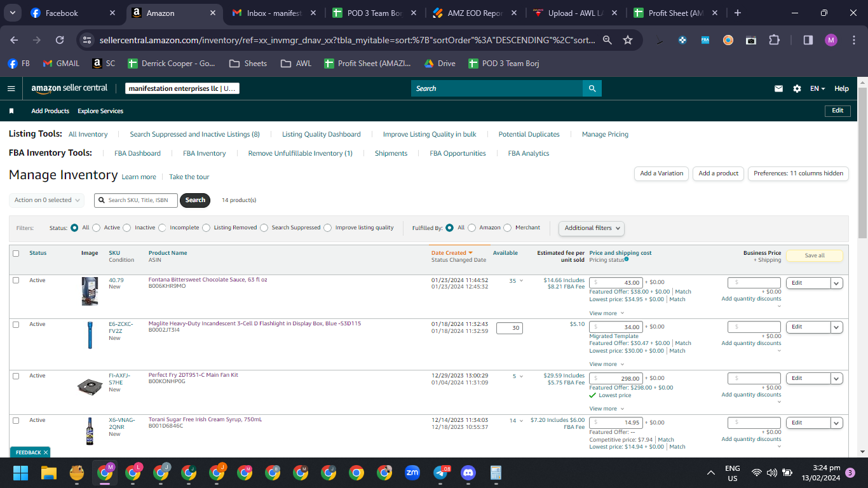The width and height of the screenshot is (868, 488).
Task: Switch to the AMZ EOD Report tab
Action: pos(473,13)
